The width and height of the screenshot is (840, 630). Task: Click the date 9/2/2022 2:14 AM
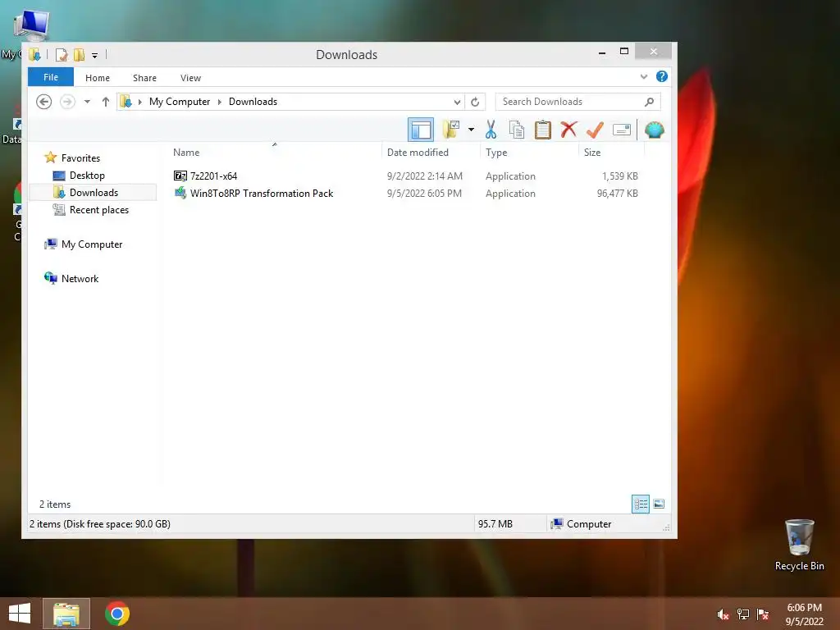coord(424,176)
